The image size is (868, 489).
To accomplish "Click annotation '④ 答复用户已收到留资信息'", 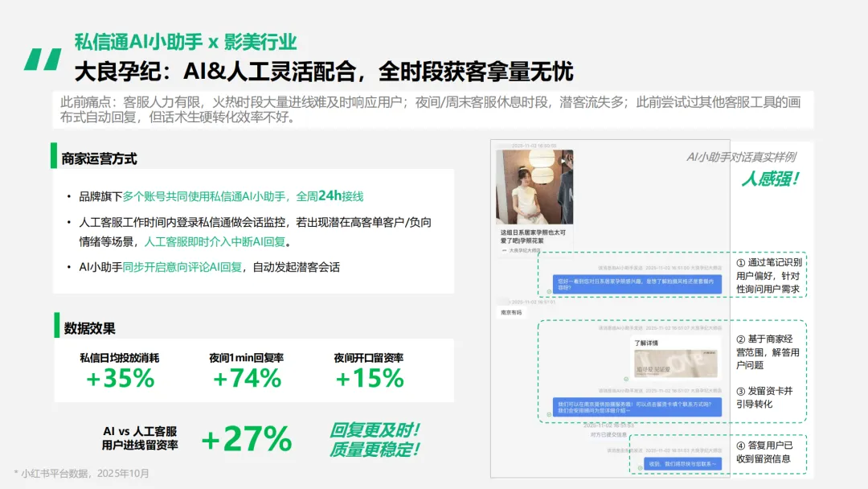I will 764,453.
